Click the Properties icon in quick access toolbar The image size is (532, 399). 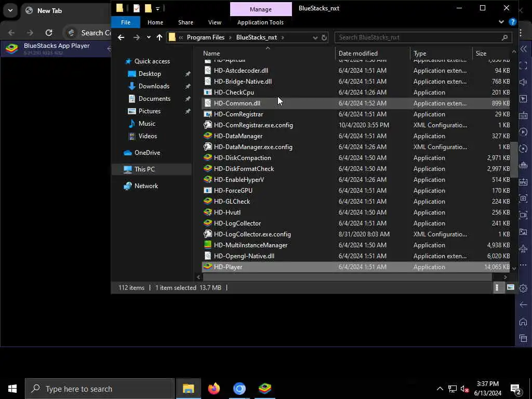click(137, 8)
